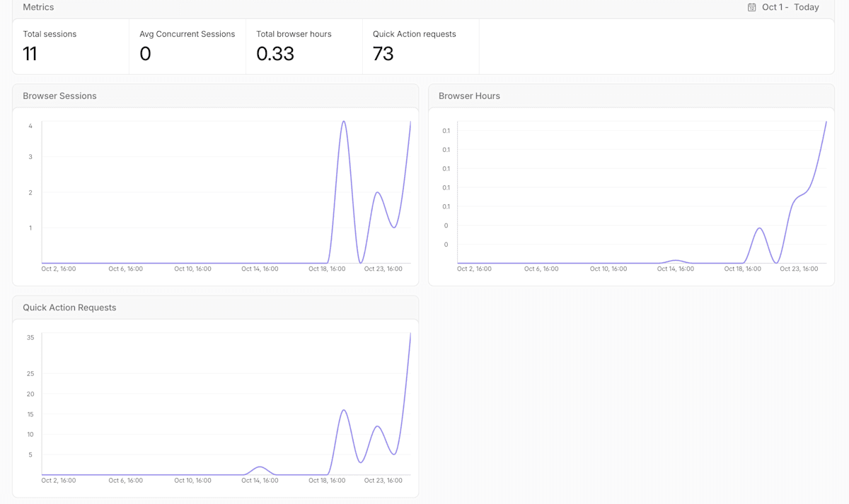Click "Oct 14, 16:00" on Quick Action Requests axis
This screenshot has height=504, width=849.
coord(260,481)
